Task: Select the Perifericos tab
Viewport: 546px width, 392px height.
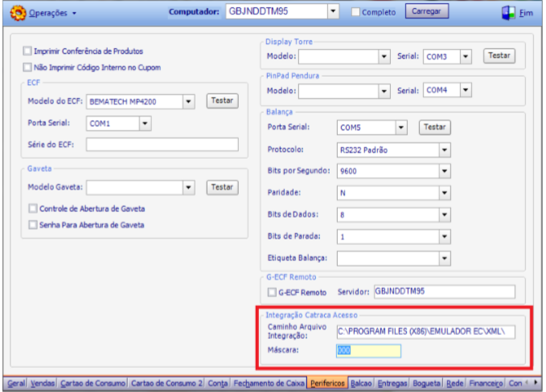Action: tap(327, 383)
